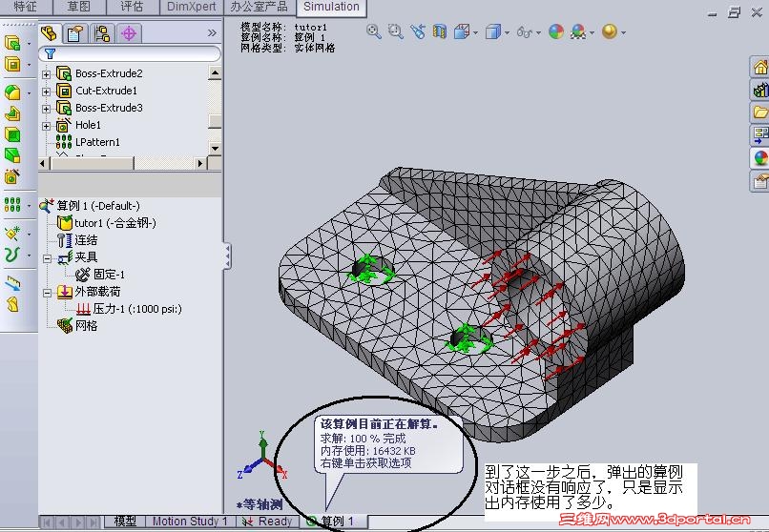769x532 pixels.
Task: Select 算例 1 (-Default-) study node
Action: (x=91, y=206)
